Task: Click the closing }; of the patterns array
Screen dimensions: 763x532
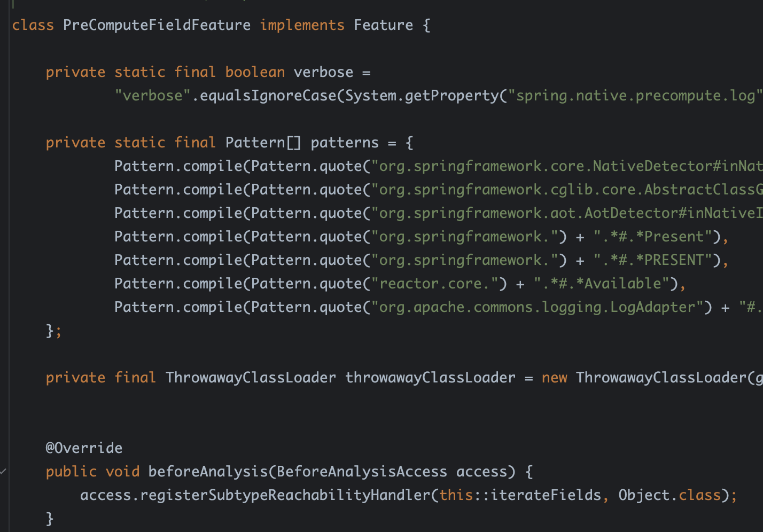Action: coord(54,331)
